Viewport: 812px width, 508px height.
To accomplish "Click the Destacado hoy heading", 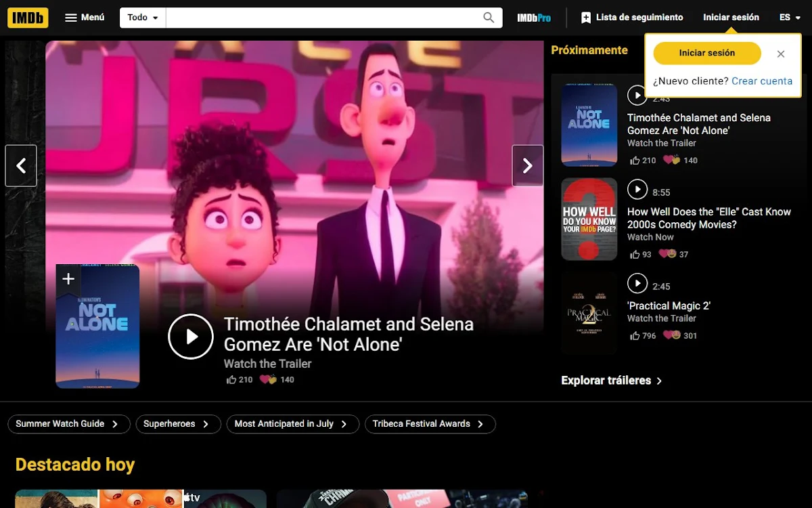I will tap(75, 465).
